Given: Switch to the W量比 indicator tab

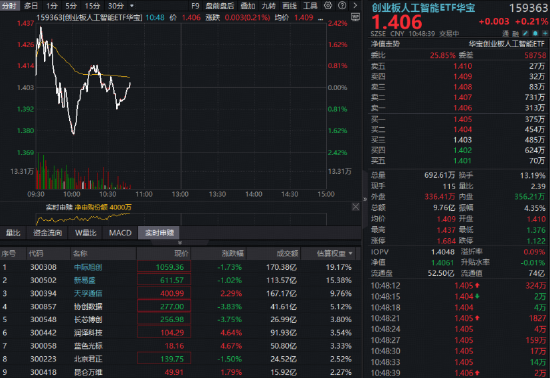Looking at the screenshot, I should click(x=85, y=232).
